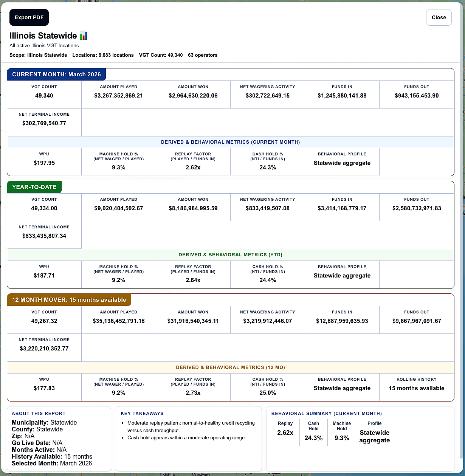
Task: Select the 12 MONTH MOVER section header
Action: coord(69,299)
